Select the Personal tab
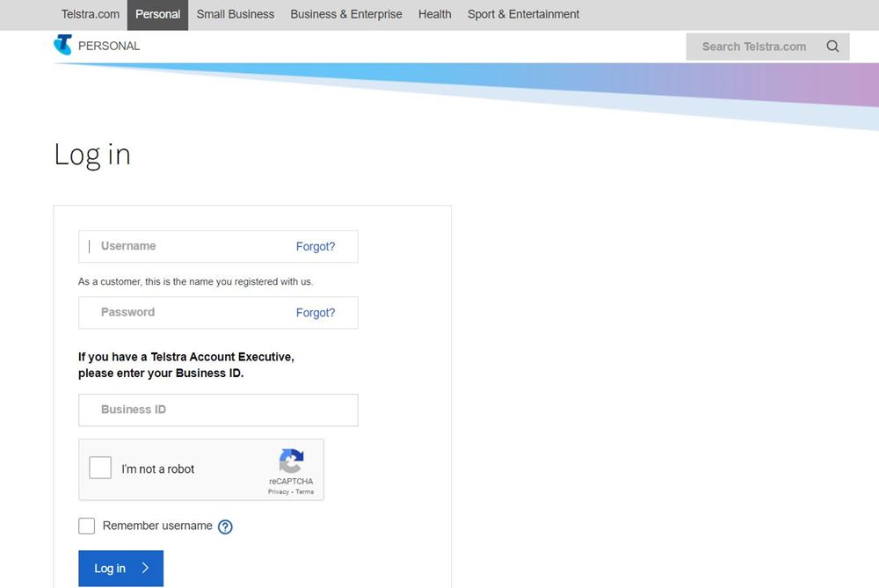Viewport: 879px width, 588px height. (157, 14)
